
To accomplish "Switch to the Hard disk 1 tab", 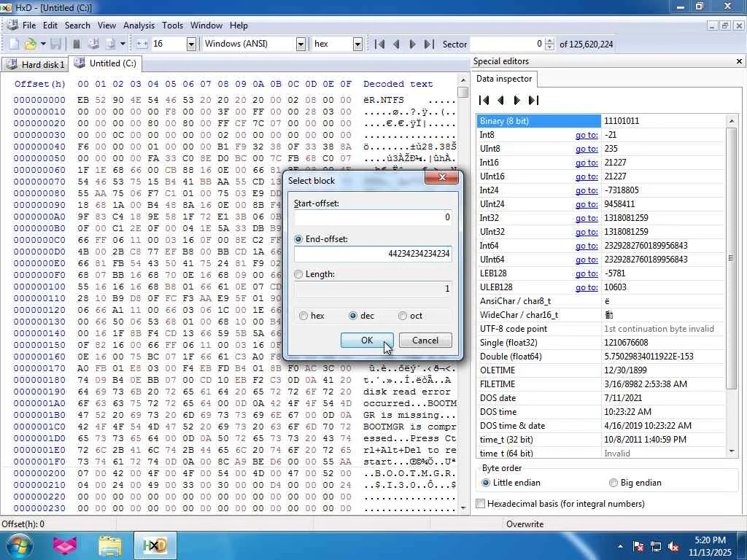I will 35,64.
